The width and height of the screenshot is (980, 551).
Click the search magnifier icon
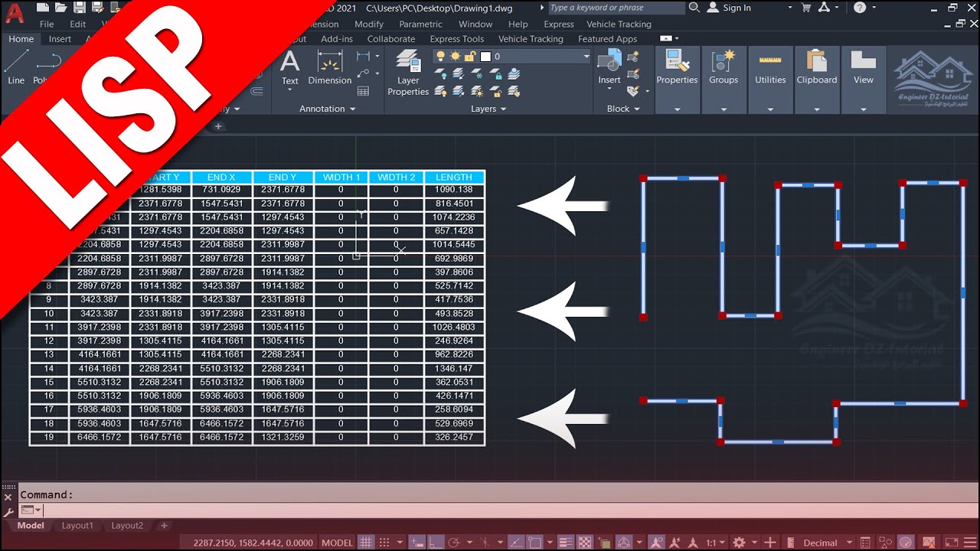pyautogui.click(x=694, y=8)
